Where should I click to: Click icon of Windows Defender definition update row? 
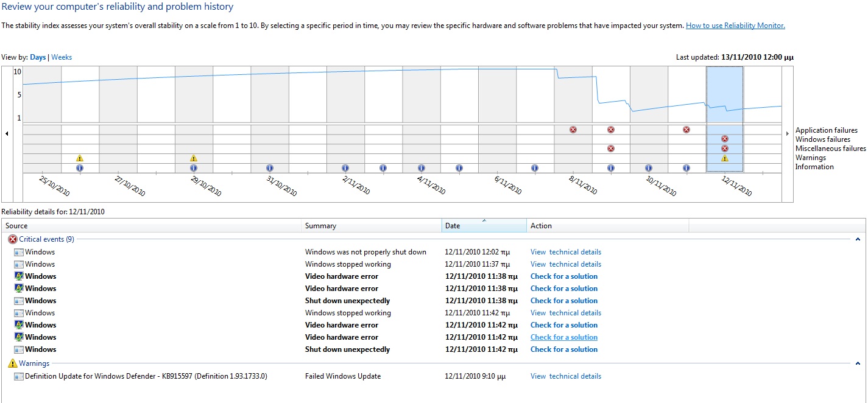coord(18,376)
